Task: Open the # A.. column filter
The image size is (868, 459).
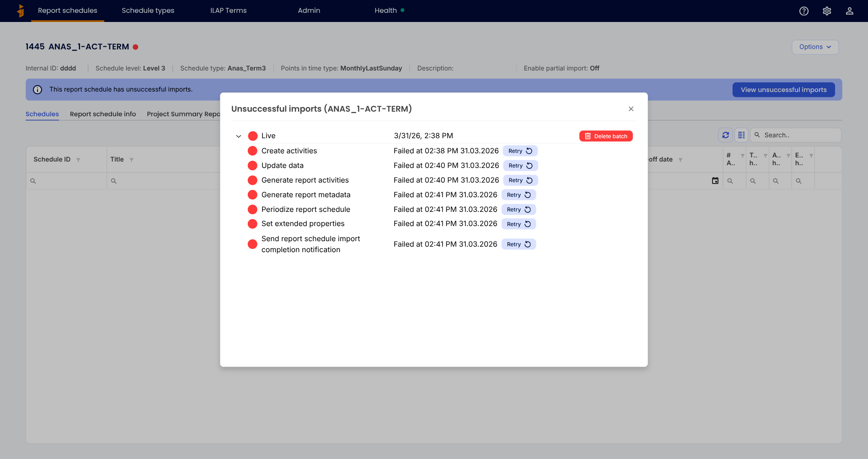Action: tap(743, 156)
